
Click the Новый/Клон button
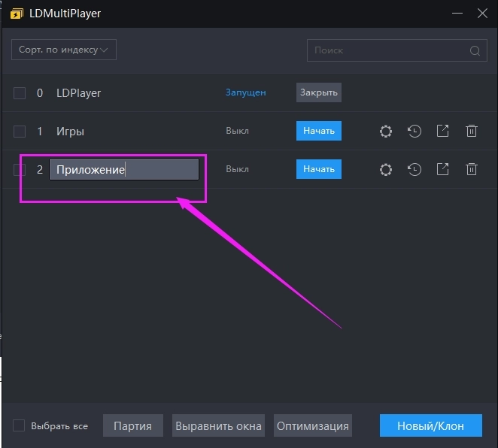point(431,425)
